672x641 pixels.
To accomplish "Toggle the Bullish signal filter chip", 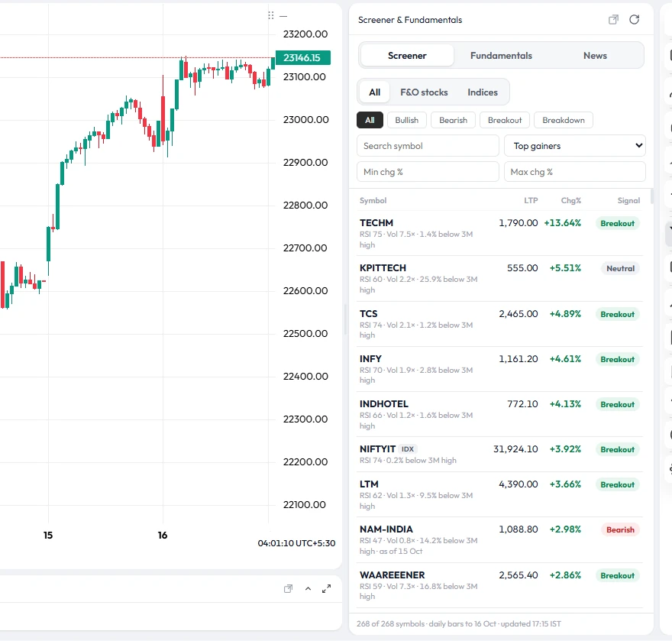I will tap(407, 120).
